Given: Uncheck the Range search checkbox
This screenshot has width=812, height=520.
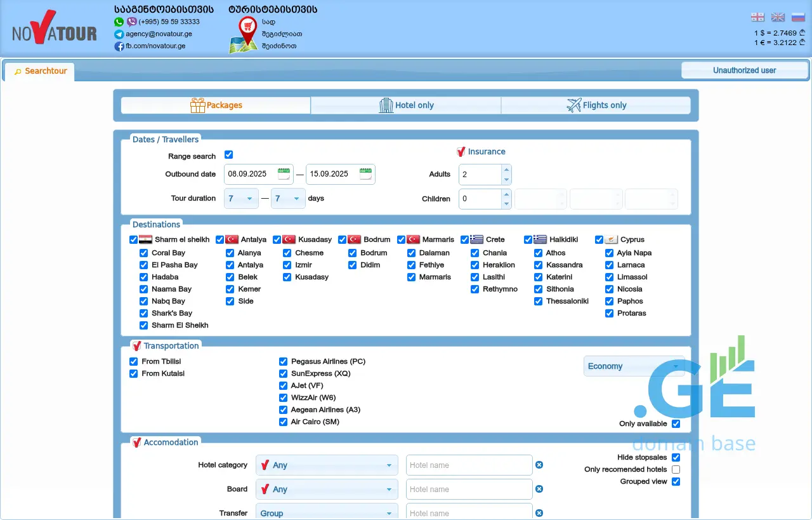Looking at the screenshot, I should click(x=229, y=155).
